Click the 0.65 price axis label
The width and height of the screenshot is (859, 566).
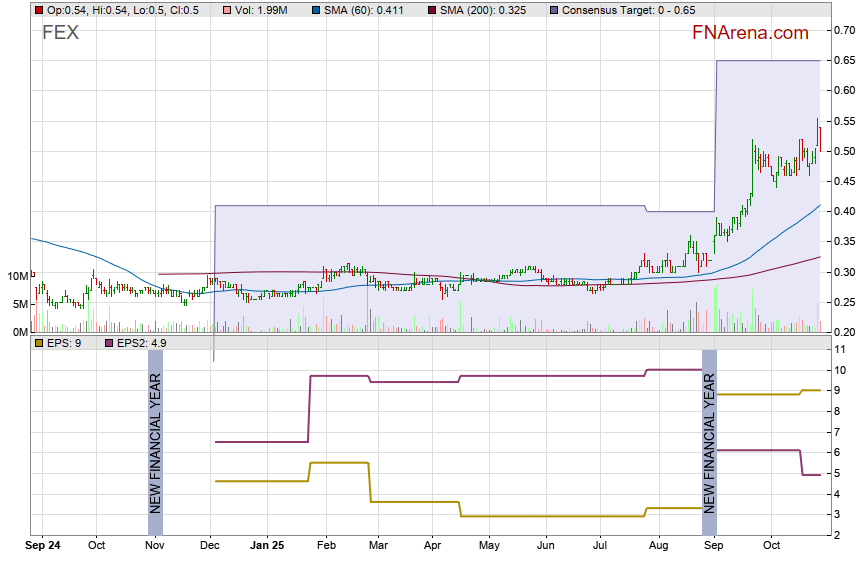coord(841,61)
